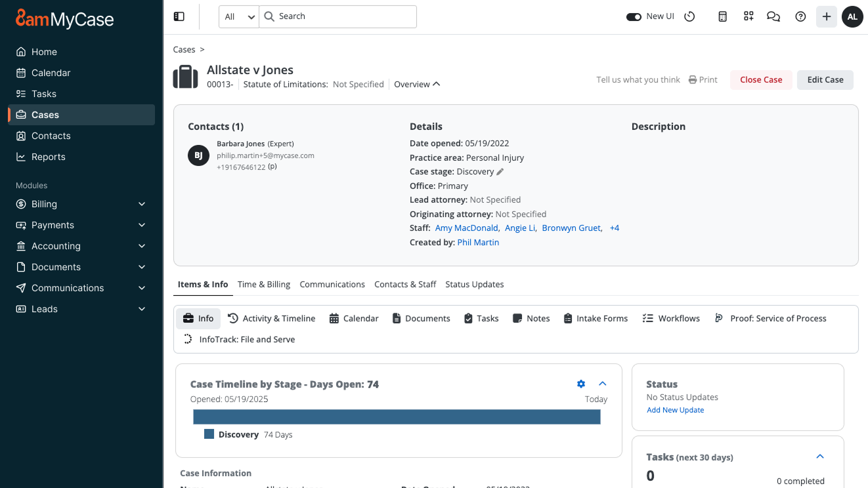Open the Activity & Timeline sub-tab
The height and width of the screenshot is (488, 868).
coord(272,318)
